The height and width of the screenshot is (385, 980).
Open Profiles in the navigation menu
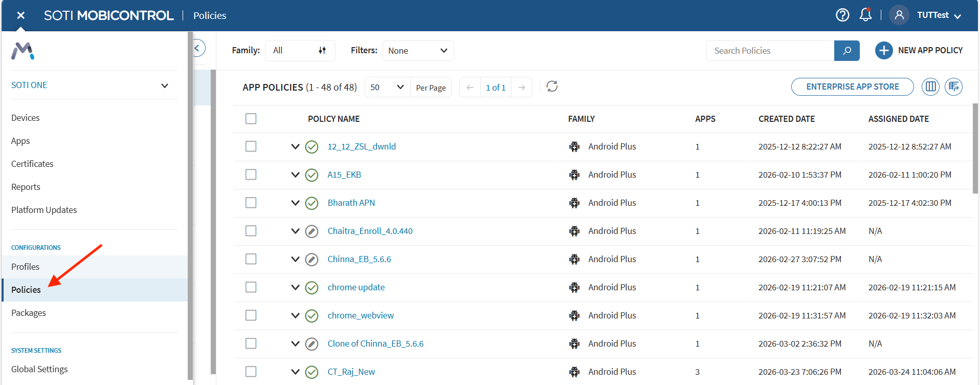coord(26,267)
